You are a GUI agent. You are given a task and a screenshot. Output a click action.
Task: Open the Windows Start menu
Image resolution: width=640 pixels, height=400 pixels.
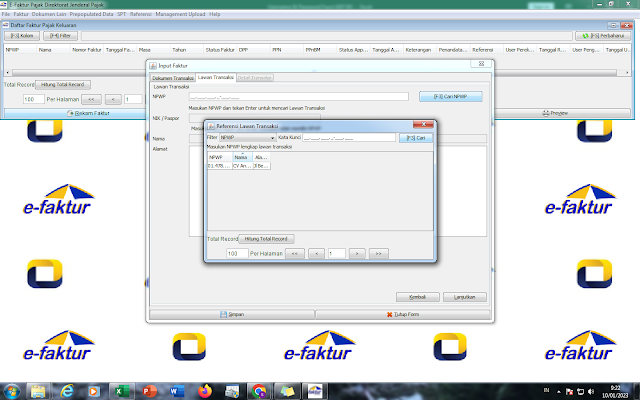click(11, 391)
